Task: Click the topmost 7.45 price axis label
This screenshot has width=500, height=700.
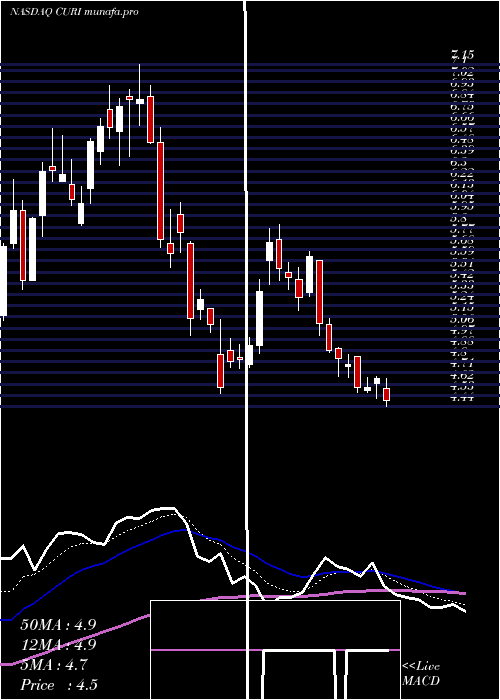Action: (x=462, y=55)
